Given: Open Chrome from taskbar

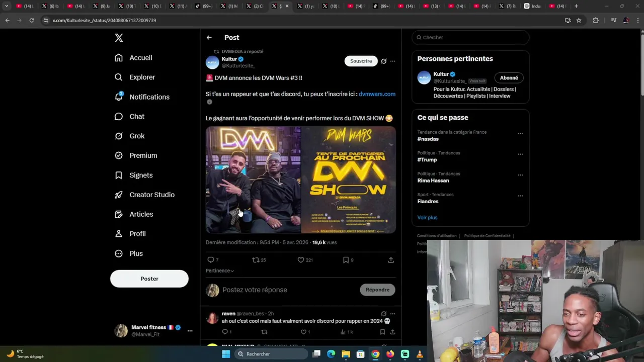Looking at the screenshot, I should (375, 354).
